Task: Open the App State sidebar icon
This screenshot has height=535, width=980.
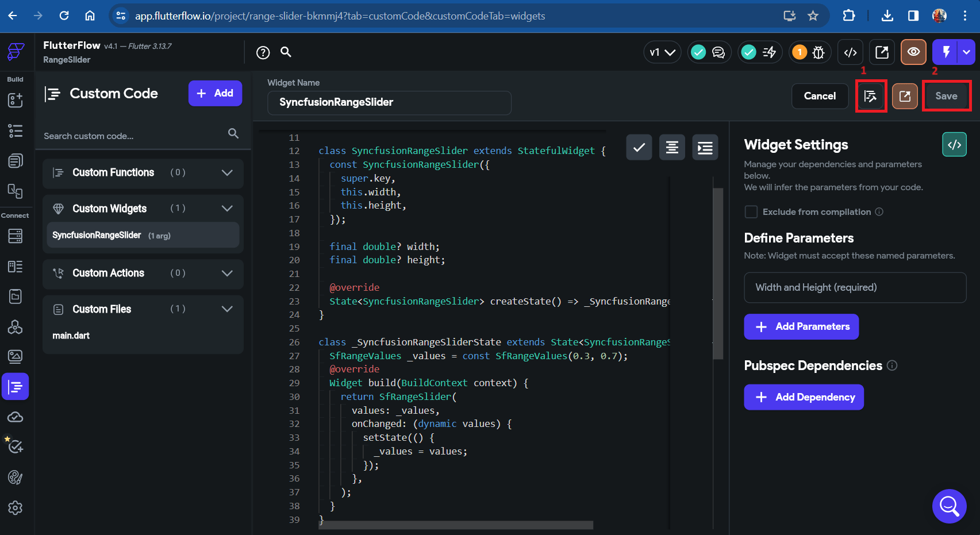Action: [x=16, y=296]
